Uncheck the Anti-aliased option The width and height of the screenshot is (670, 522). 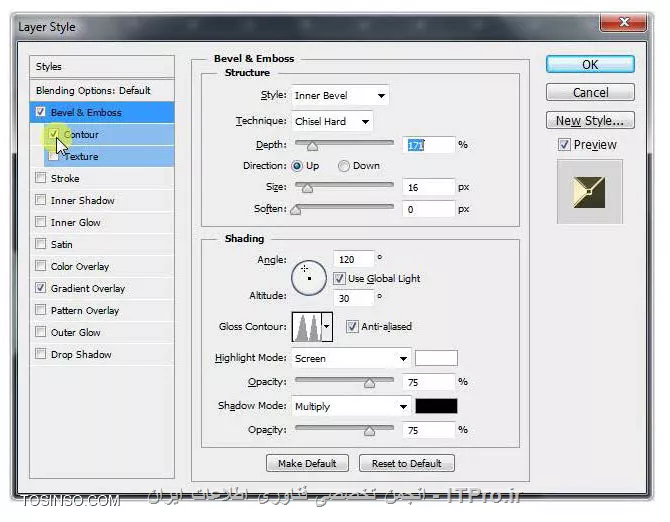(352, 327)
